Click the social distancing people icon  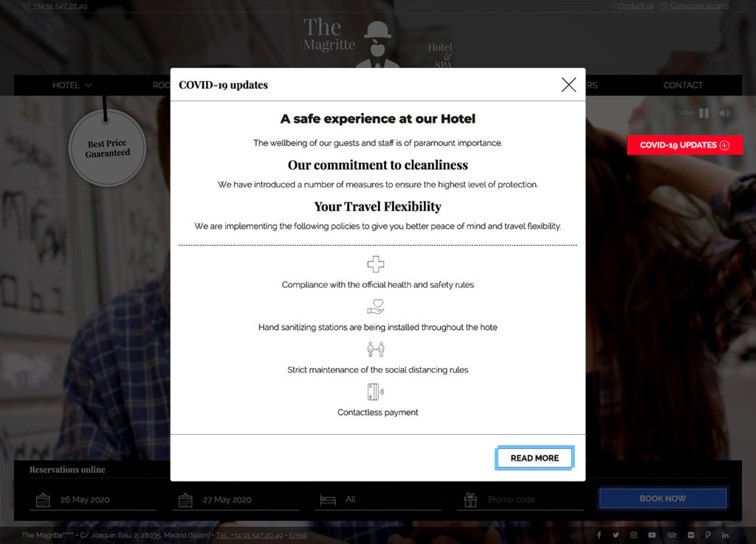coord(376,349)
